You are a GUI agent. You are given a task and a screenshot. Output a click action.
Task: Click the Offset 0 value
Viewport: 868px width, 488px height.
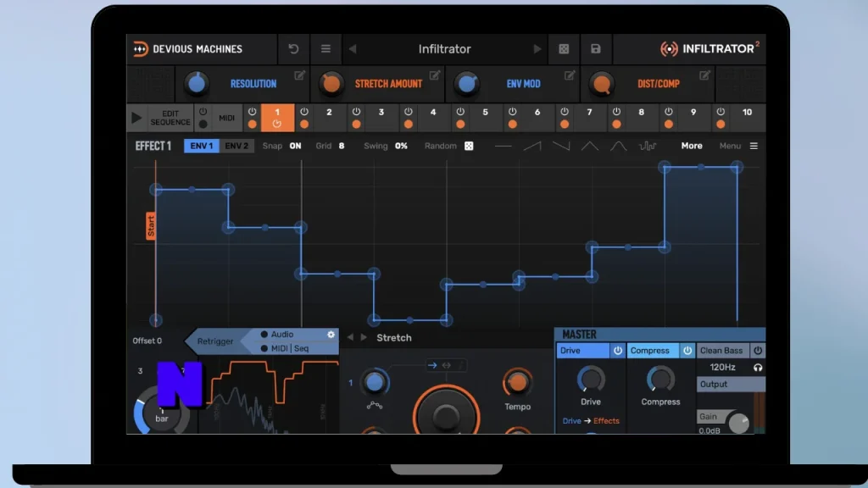click(x=147, y=341)
